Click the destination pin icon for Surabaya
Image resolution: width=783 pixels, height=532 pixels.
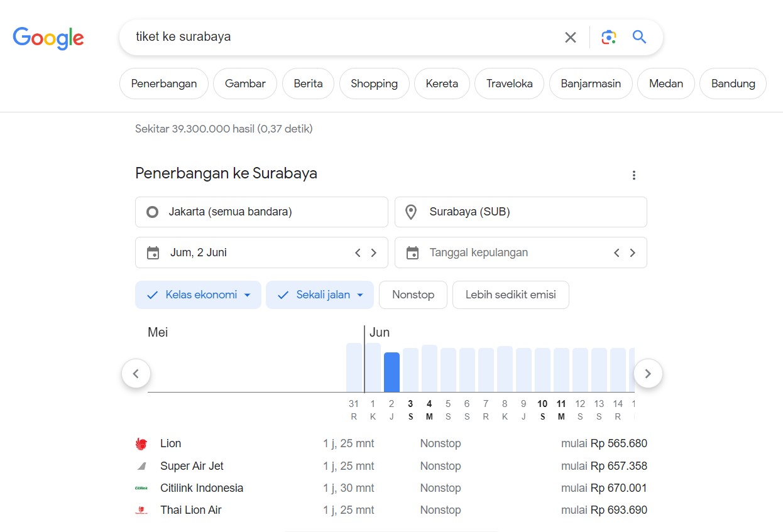pos(411,212)
